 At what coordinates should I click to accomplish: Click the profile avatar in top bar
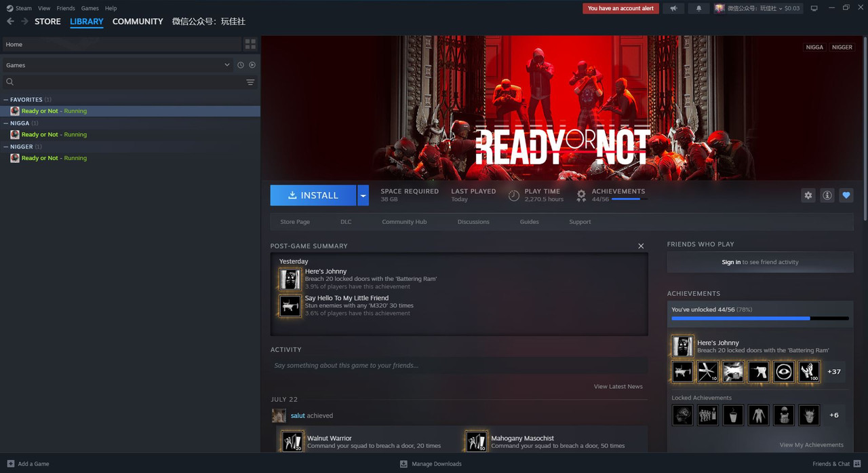tap(719, 8)
